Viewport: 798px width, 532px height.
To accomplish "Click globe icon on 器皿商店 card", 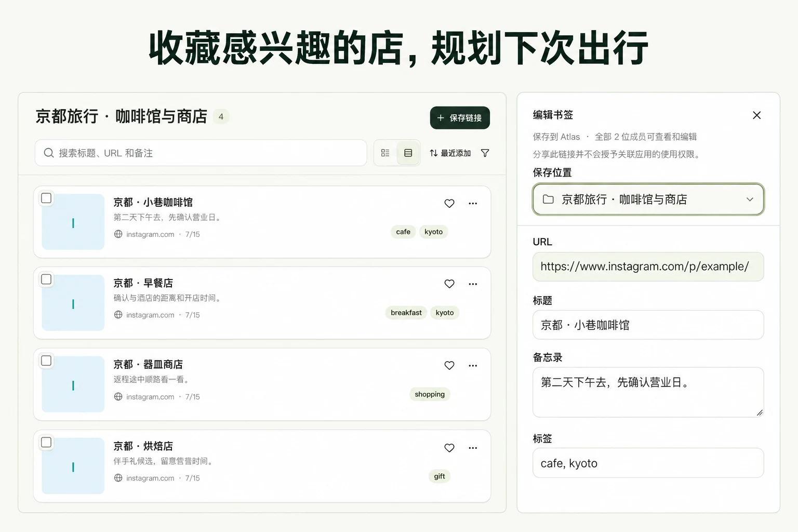I will pyautogui.click(x=118, y=396).
